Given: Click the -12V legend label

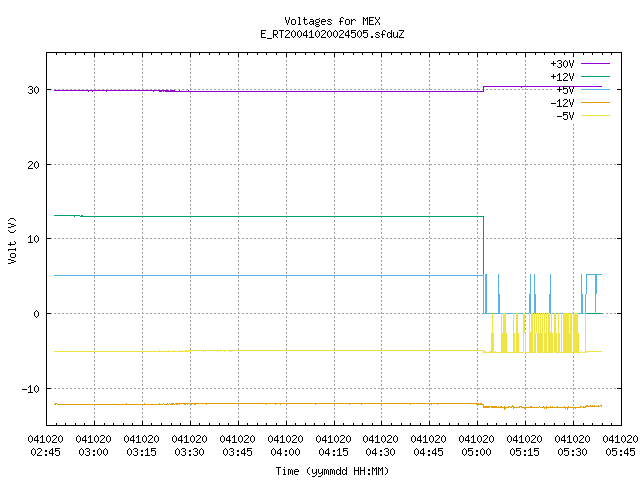Looking at the screenshot, I should 562,103.
